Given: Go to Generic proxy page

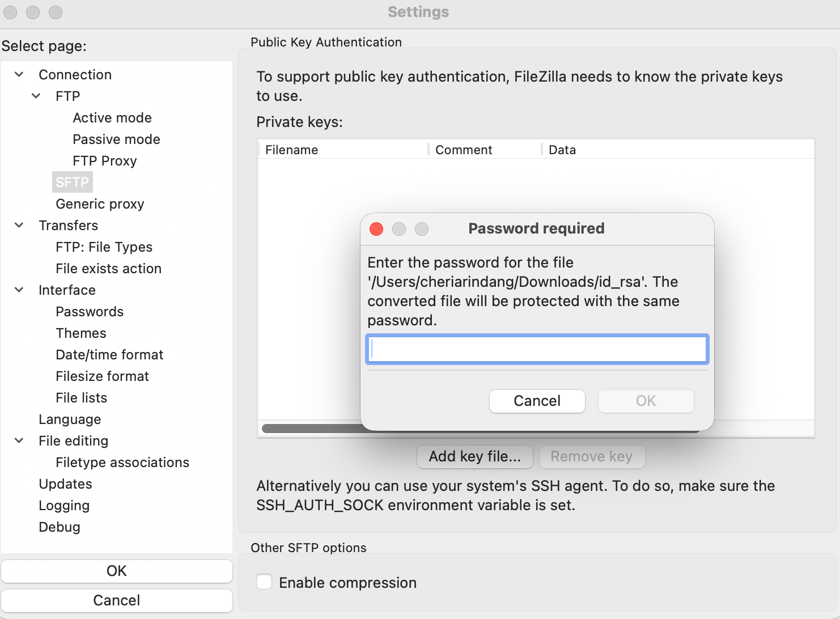Looking at the screenshot, I should pos(100,204).
